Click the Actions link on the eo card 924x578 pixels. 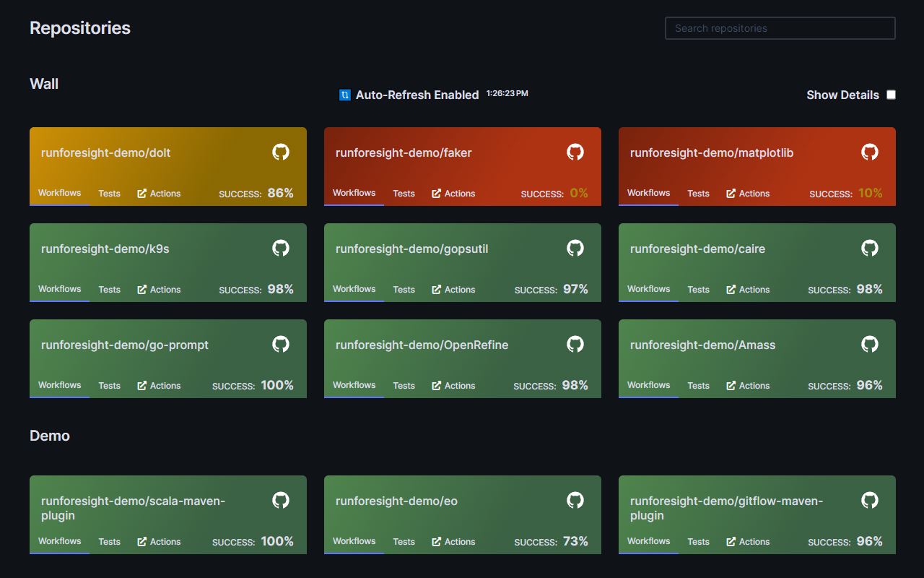pos(459,541)
